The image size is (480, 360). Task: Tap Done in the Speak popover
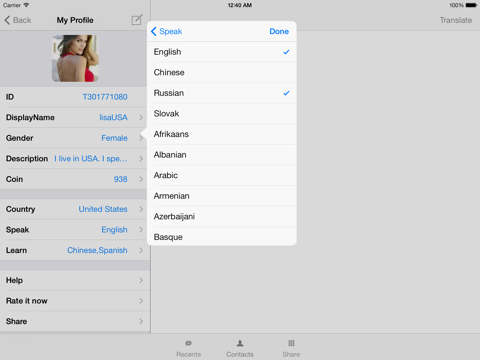click(279, 31)
